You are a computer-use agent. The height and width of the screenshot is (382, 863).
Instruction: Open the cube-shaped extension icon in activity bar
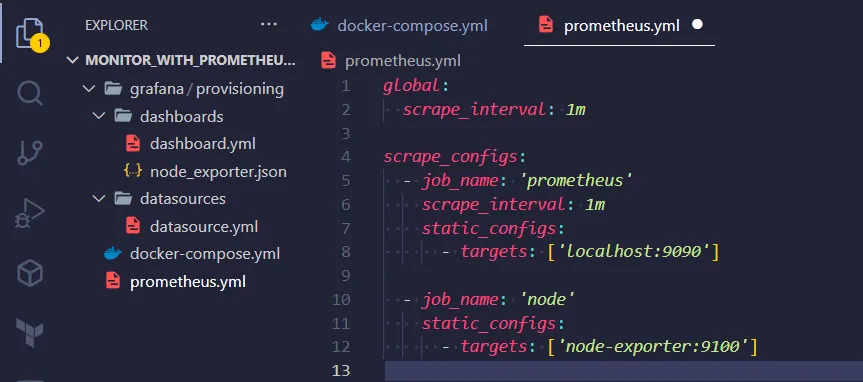(30, 273)
